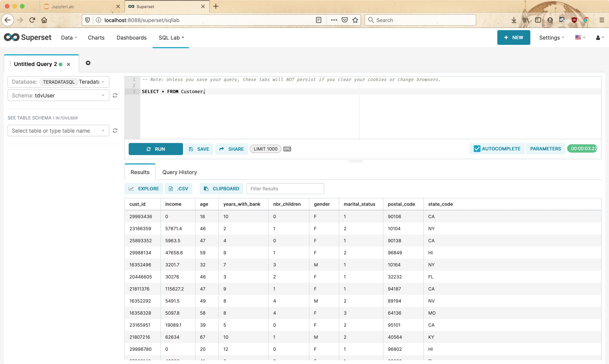609x364 pixels.
Task: Close the Untitled Query 2 tab
Action: point(68,64)
